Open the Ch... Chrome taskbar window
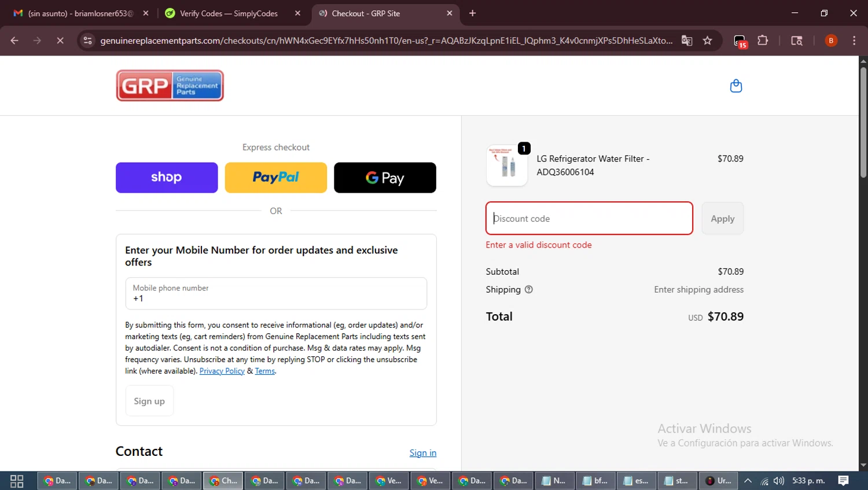 [223, 481]
